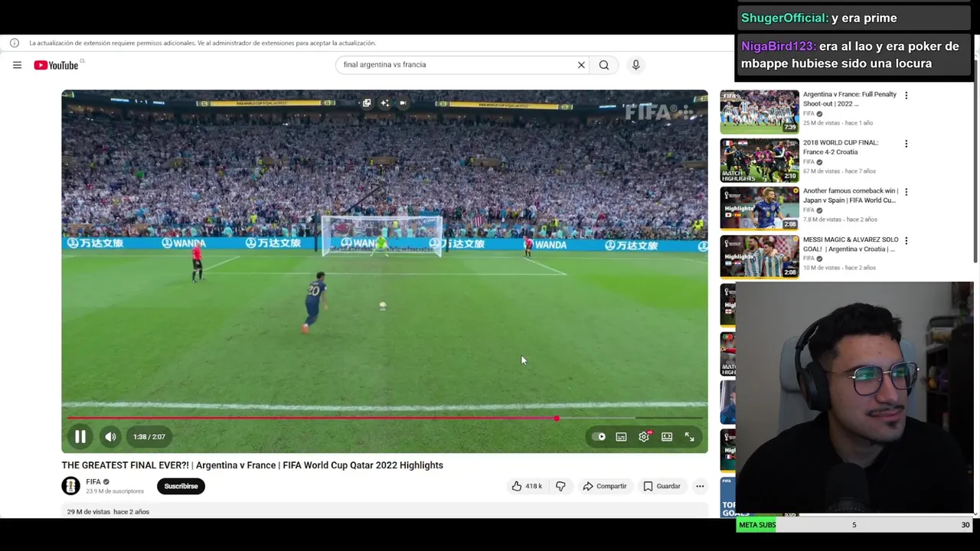
Task: Toggle autoplay switch in the player
Action: (x=599, y=437)
